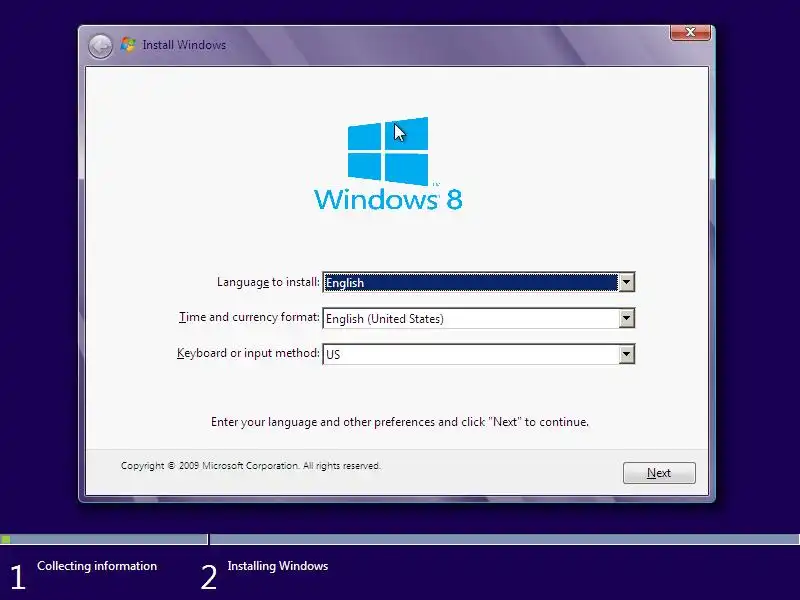
Task: Click the US keyboard method field
Action: click(x=479, y=354)
